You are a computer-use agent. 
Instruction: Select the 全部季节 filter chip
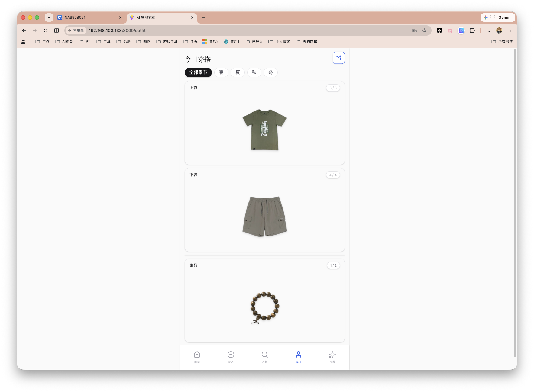(198, 72)
